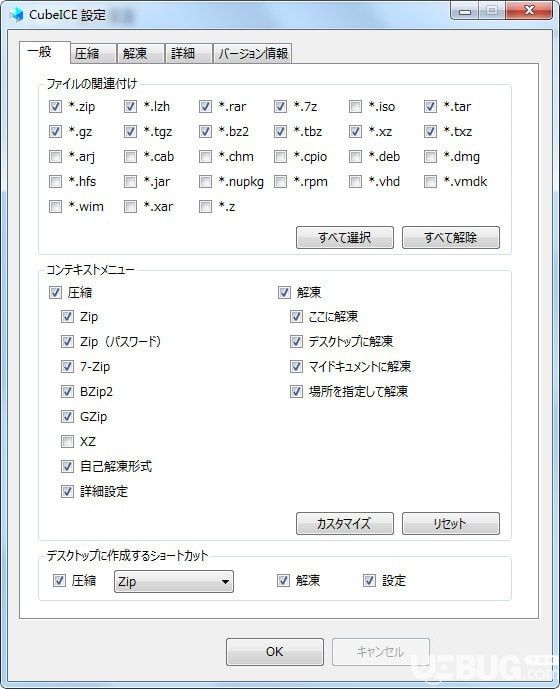Enable the *.vhd file association
The width and height of the screenshot is (560, 689).
click(355, 181)
